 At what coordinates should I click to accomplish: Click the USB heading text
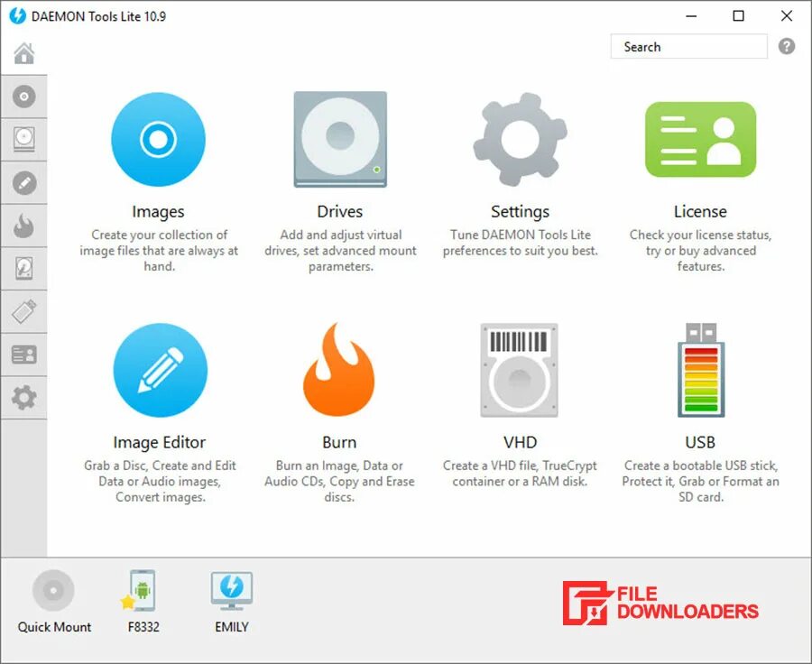[700, 442]
